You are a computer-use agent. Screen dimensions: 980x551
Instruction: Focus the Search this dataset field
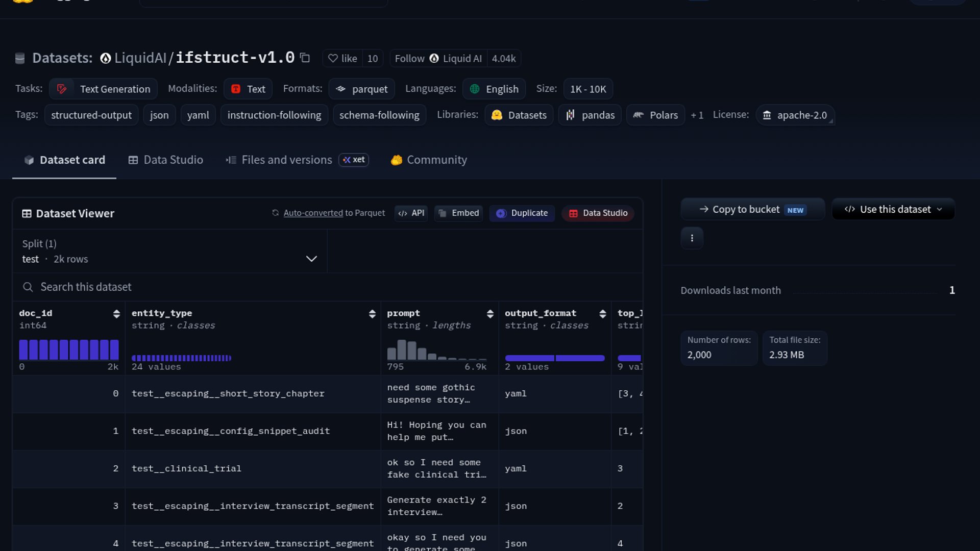[x=327, y=287]
